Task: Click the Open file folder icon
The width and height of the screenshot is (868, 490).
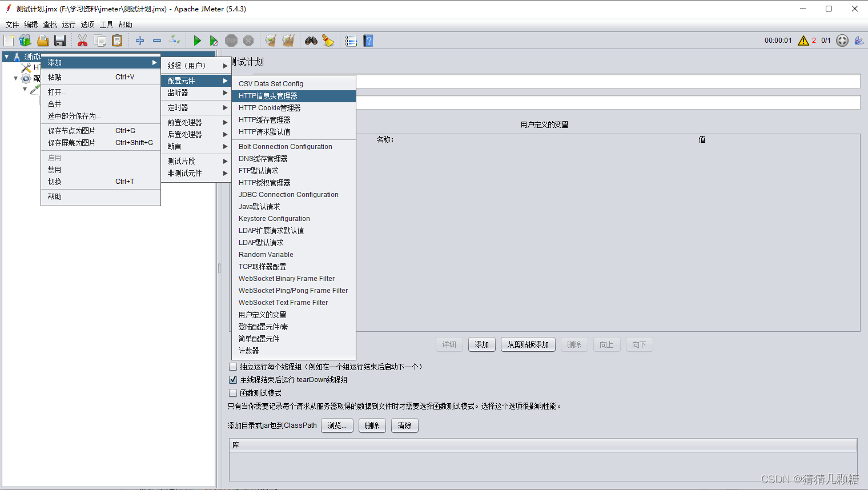Action: pyautogui.click(x=43, y=41)
